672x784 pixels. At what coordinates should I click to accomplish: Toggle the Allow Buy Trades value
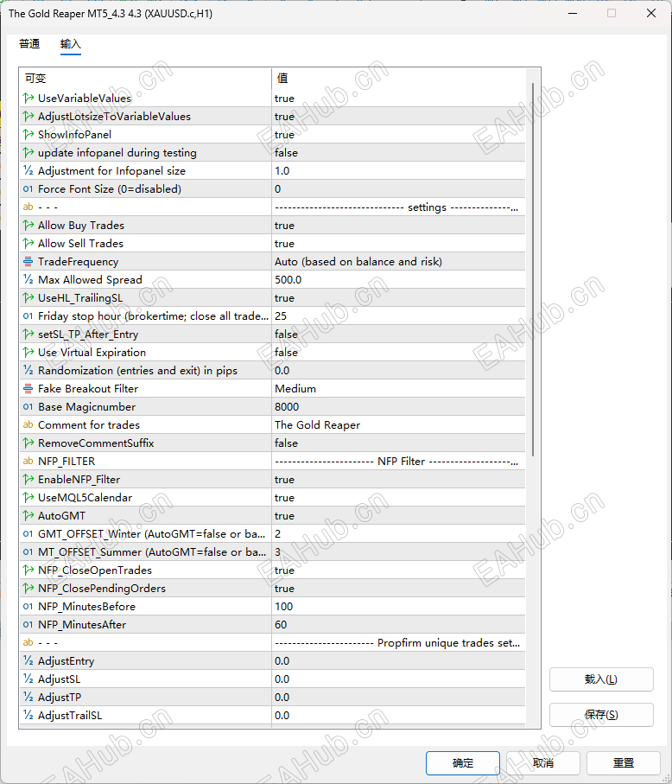point(398,226)
